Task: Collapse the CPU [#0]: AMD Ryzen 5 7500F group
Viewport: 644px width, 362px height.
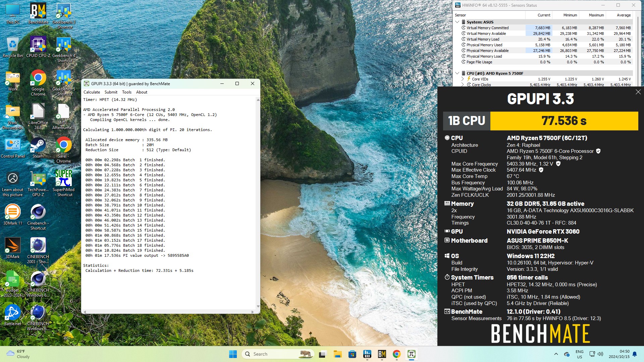Action: [x=457, y=73]
